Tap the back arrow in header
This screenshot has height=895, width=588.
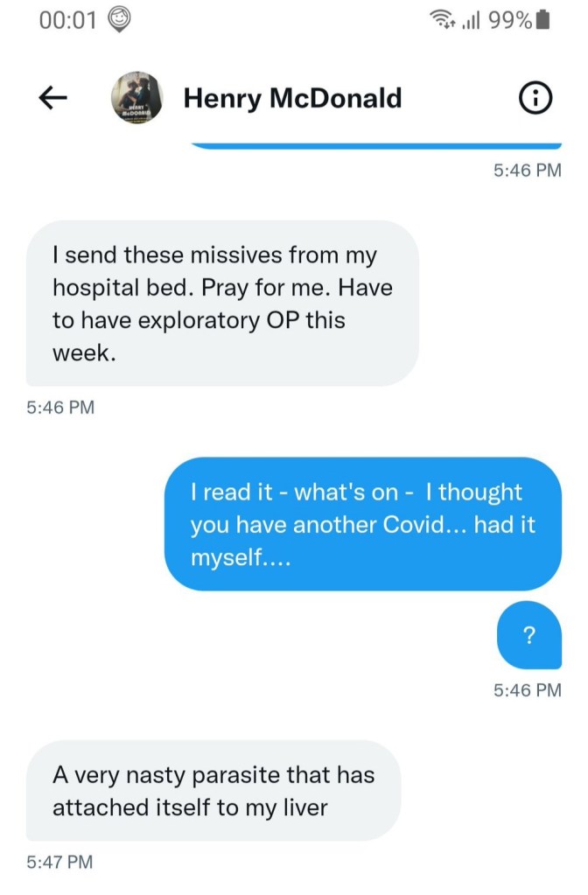[54, 99]
